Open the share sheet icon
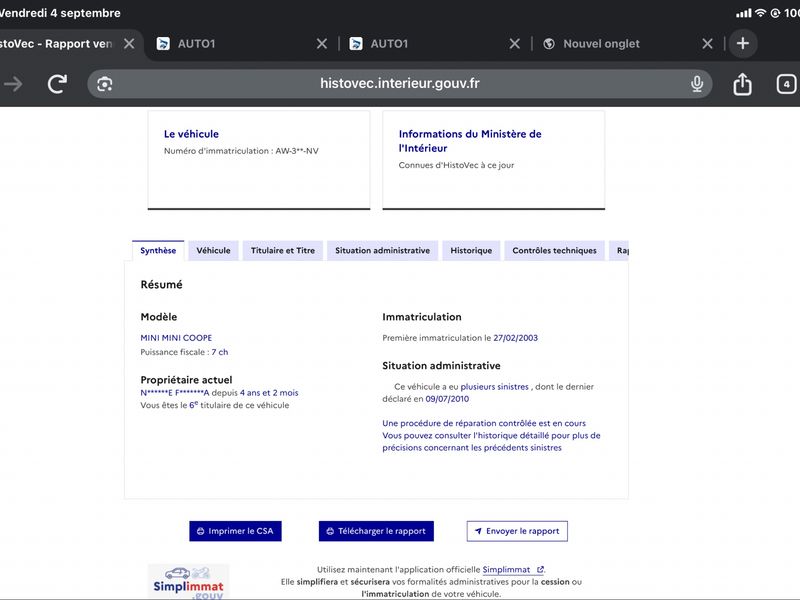Screen dimensions: 800x600 [742, 84]
